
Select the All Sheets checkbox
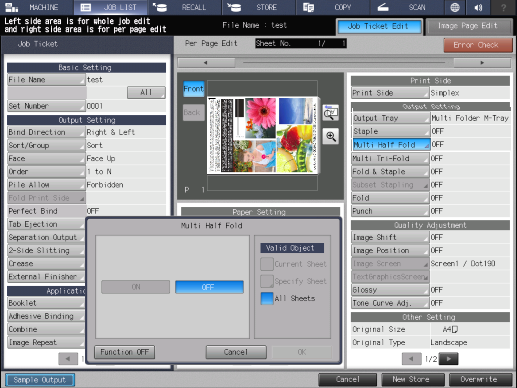[x=267, y=298]
